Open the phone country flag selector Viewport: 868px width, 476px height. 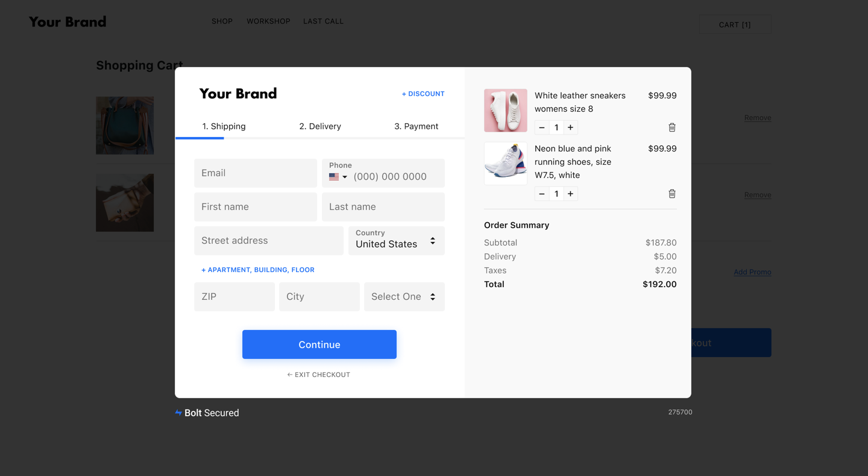pyautogui.click(x=338, y=177)
